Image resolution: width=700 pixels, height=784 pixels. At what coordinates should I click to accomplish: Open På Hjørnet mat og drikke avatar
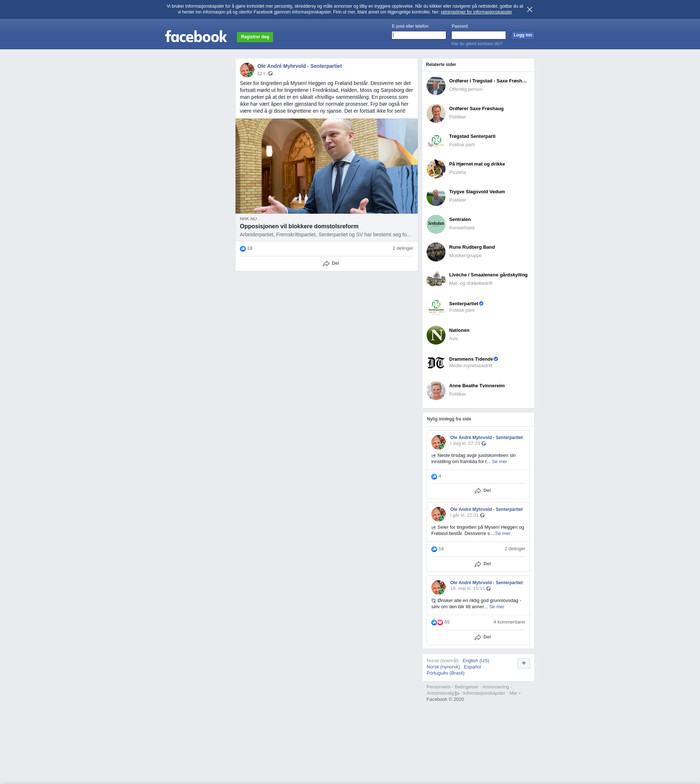click(x=436, y=169)
